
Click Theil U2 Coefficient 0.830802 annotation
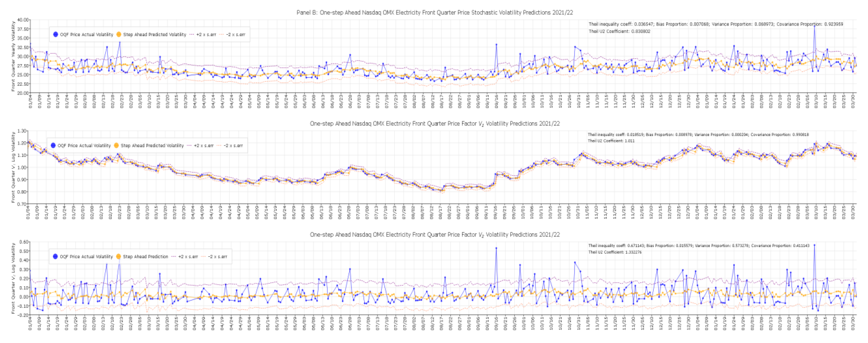[619, 31]
